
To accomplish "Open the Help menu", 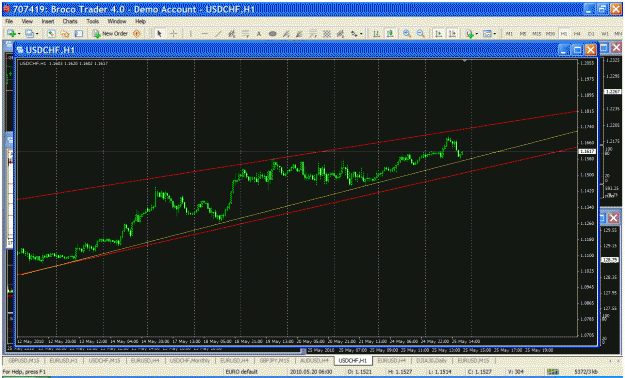I will point(140,21).
